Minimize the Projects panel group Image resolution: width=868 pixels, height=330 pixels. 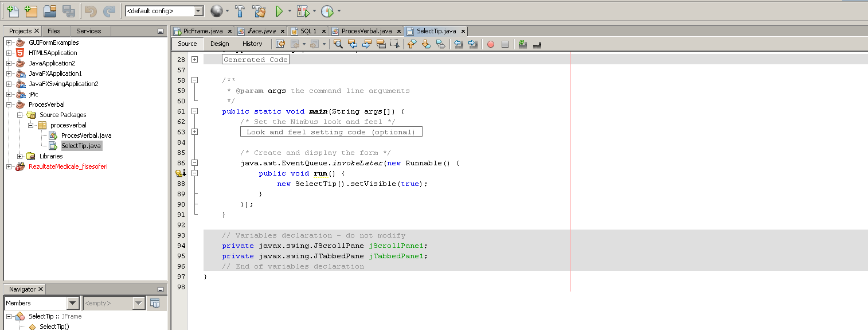tap(161, 32)
